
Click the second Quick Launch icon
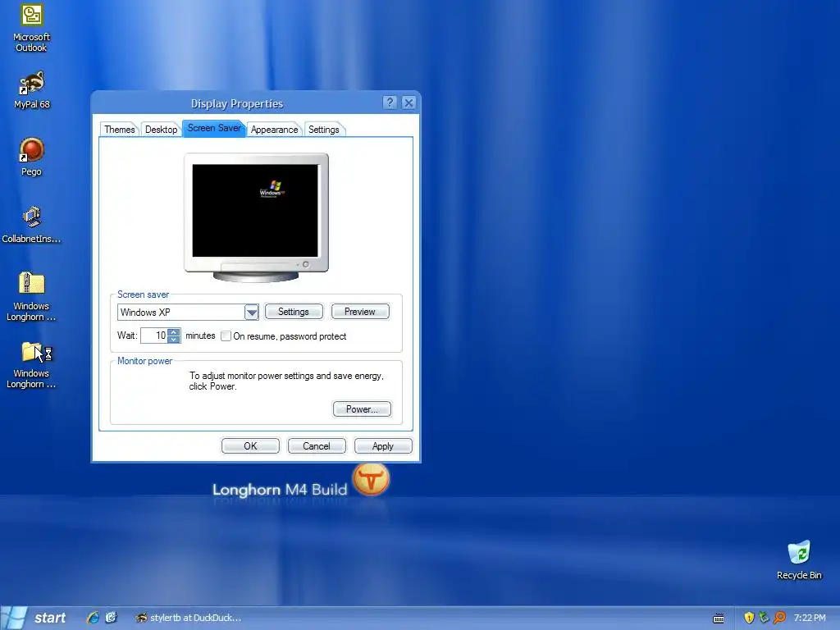coord(111,618)
